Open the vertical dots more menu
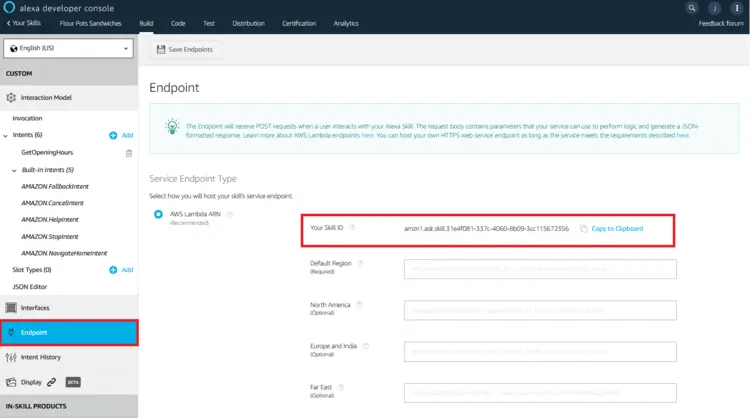750x418 pixels. [737, 8]
